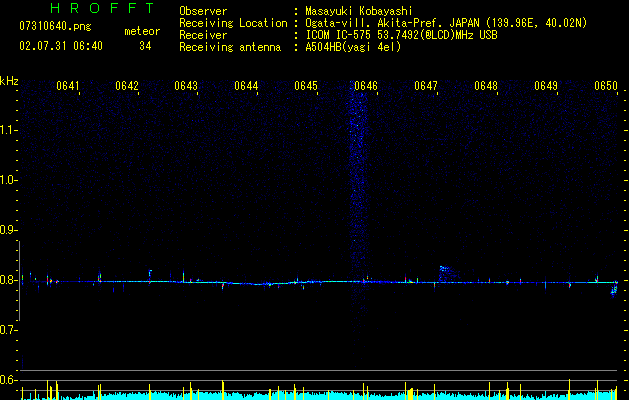This screenshot has width=629, height=400.
Task: Click the meteor echo cluster after 0647
Action: coord(448,273)
